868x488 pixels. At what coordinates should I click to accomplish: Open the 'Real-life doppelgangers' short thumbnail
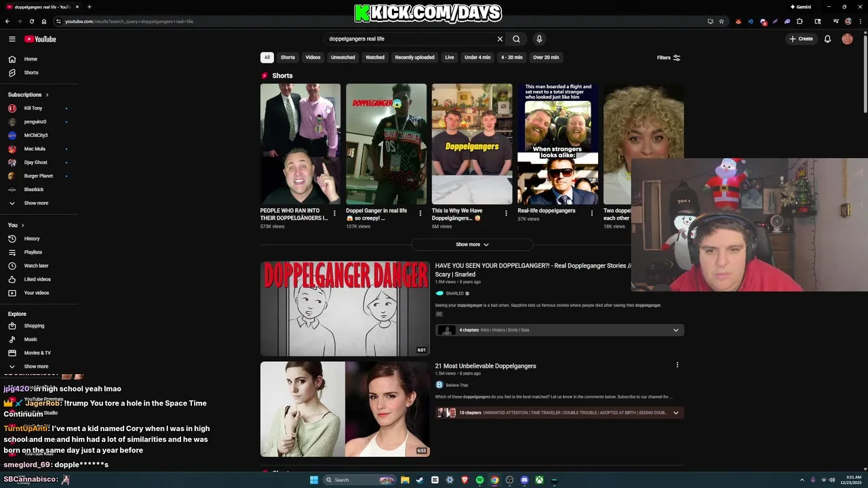(557, 144)
